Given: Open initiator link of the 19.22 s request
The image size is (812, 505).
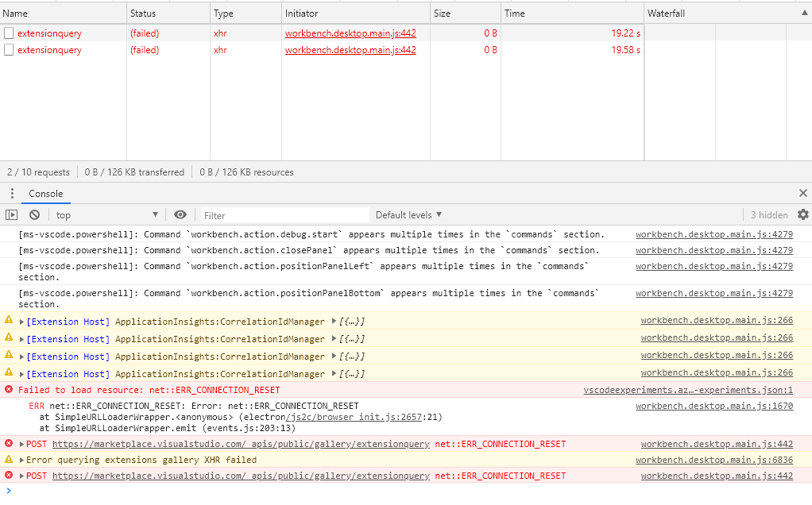Looking at the screenshot, I should (x=350, y=33).
